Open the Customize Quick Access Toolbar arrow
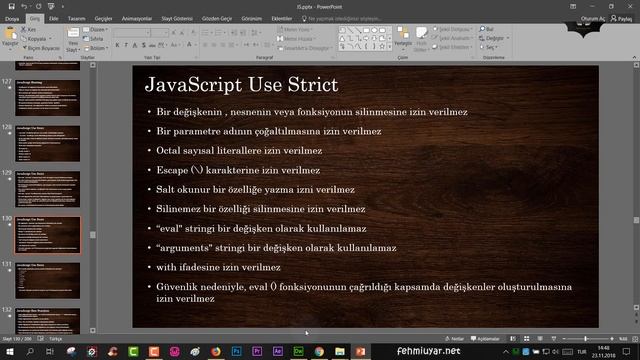Screen dimensions: 640x360 62,7
